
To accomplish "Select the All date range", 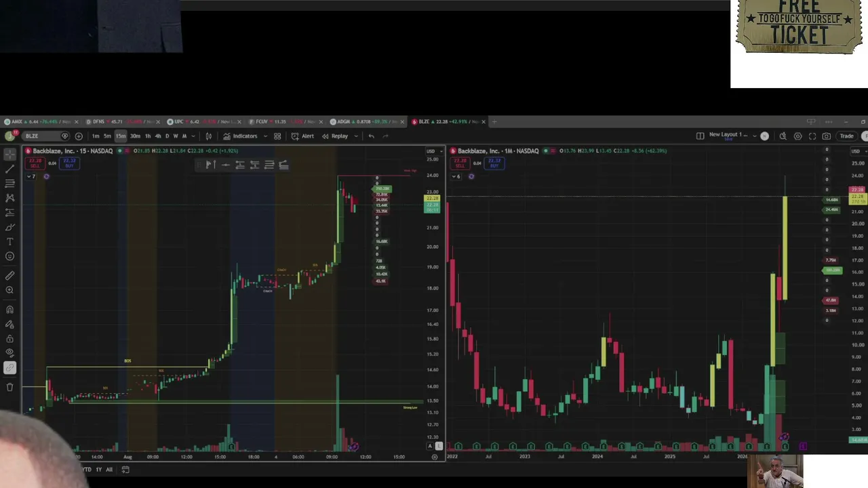I will coord(109,470).
